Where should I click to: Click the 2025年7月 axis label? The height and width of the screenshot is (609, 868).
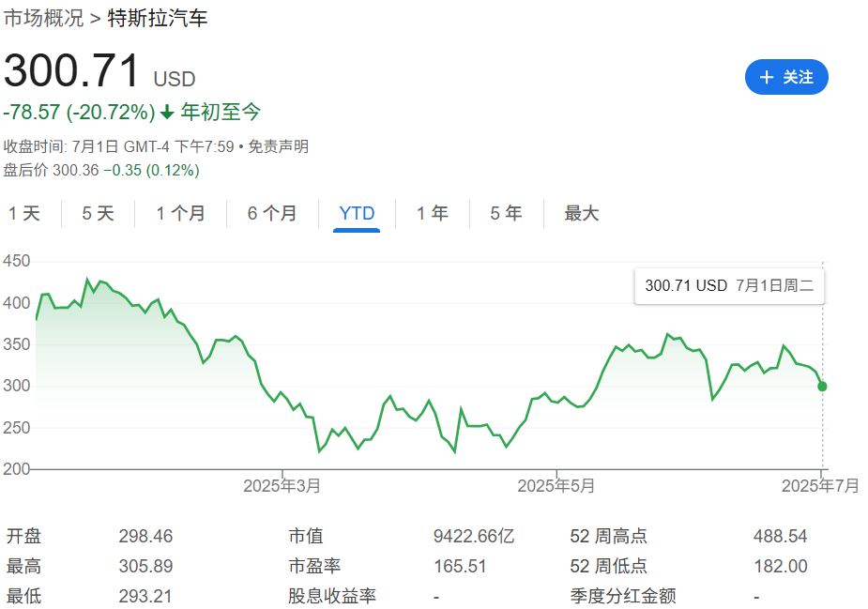point(820,486)
